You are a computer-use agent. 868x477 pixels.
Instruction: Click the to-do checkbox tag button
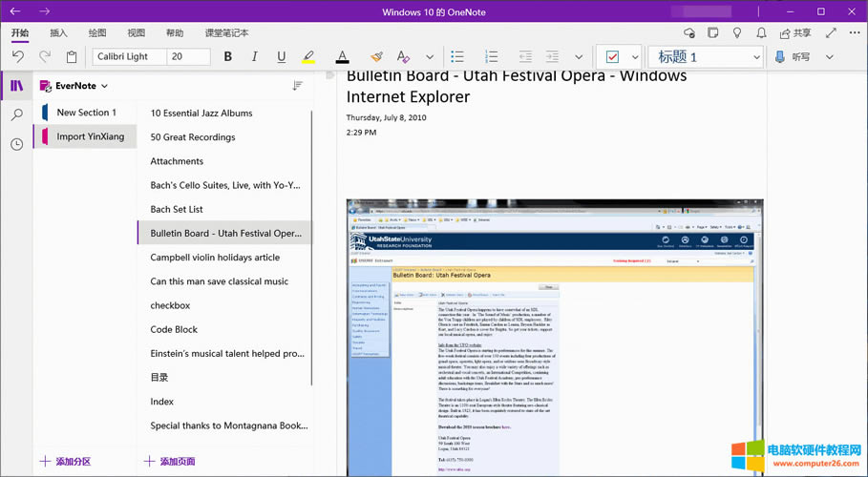click(x=612, y=57)
